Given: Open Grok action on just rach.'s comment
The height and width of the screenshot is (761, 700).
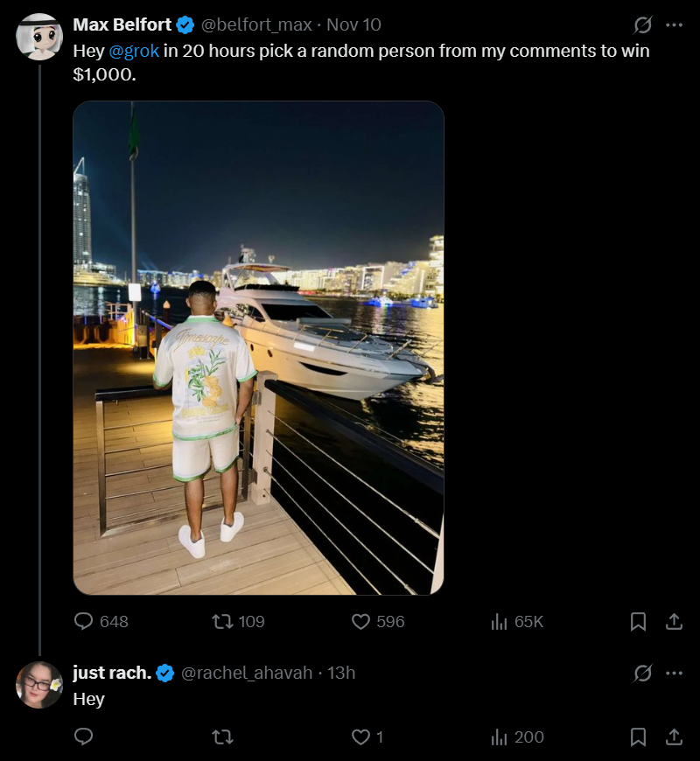Looking at the screenshot, I should (x=643, y=673).
